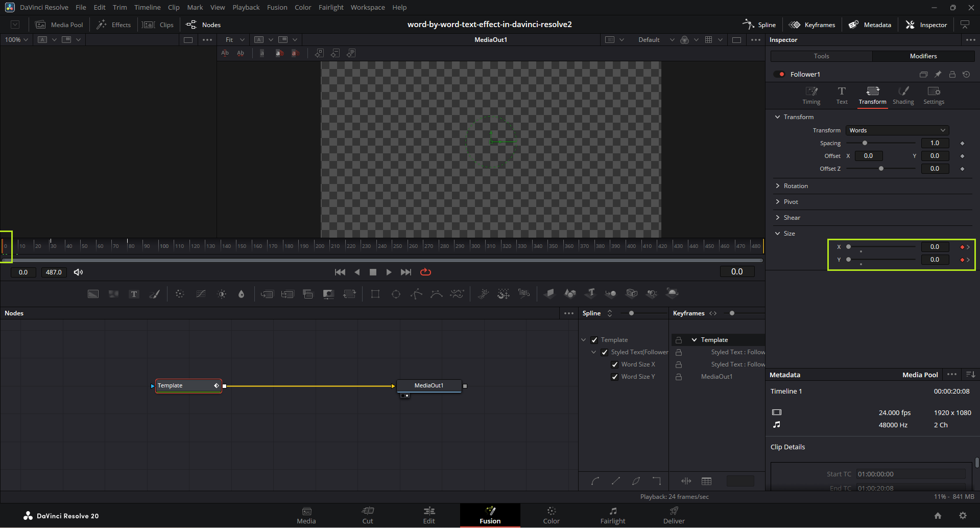Image resolution: width=980 pixels, height=528 pixels.
Task: Open the Fusion menu
Action: tap(277, 7)
